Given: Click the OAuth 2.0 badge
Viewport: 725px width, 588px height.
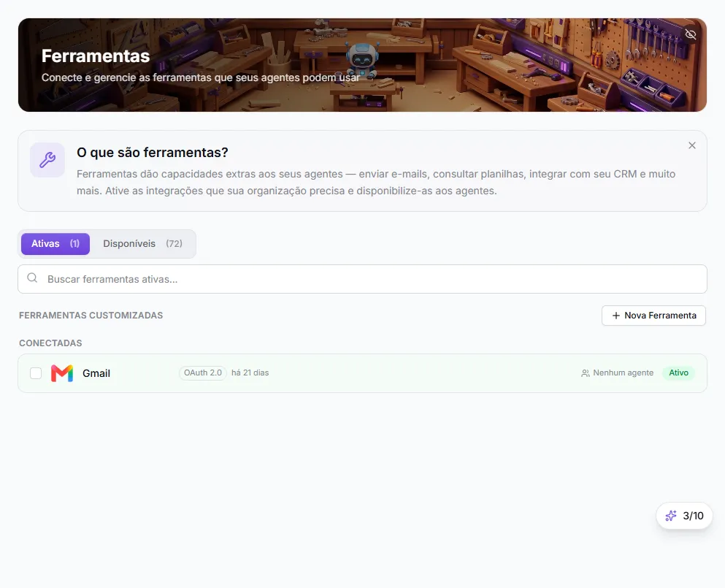Looking at the screenshot, I should pos(202,373).
